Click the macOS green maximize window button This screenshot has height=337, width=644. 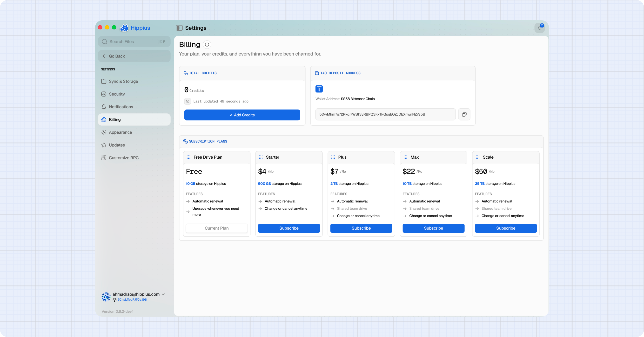pos(114,27)
